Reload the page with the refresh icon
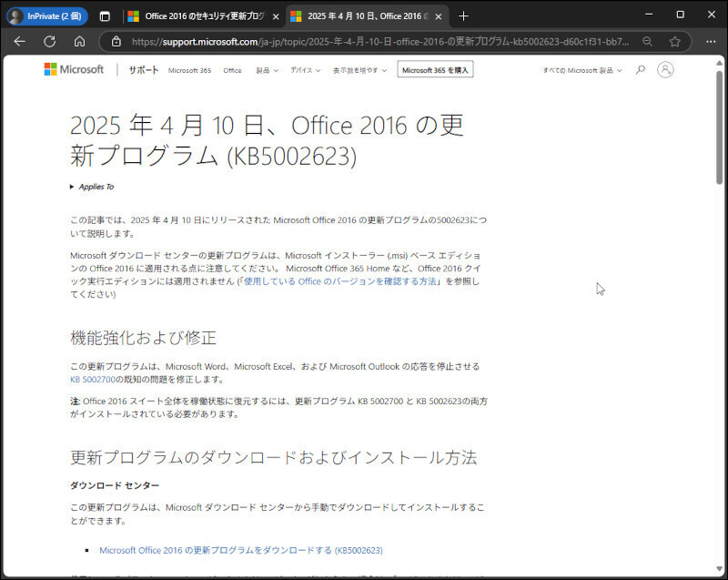 click(50, 41)
